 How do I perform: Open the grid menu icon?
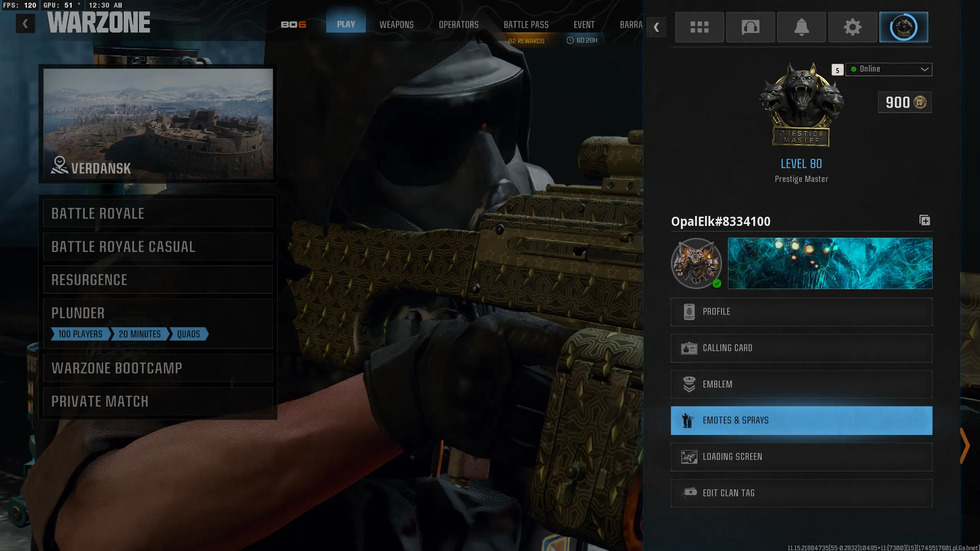[x=699, y=27]
